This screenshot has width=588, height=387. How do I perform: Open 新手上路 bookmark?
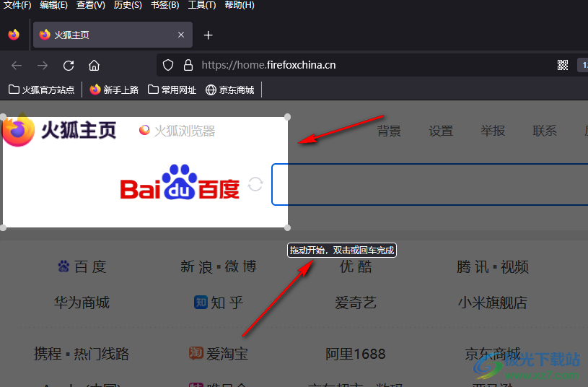point(114,90)
